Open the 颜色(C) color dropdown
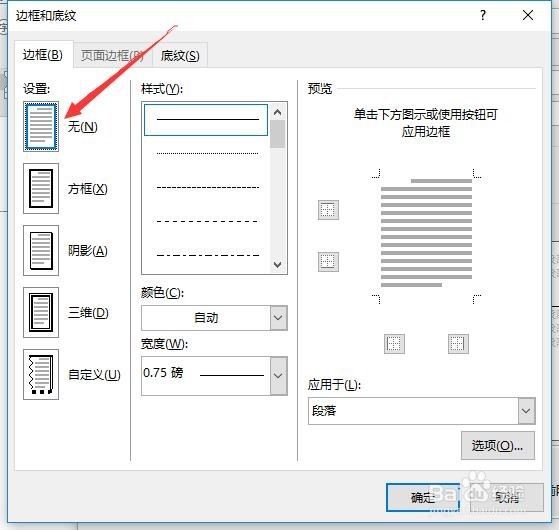Viewport: 559px width, 530px height. point(278,318)
